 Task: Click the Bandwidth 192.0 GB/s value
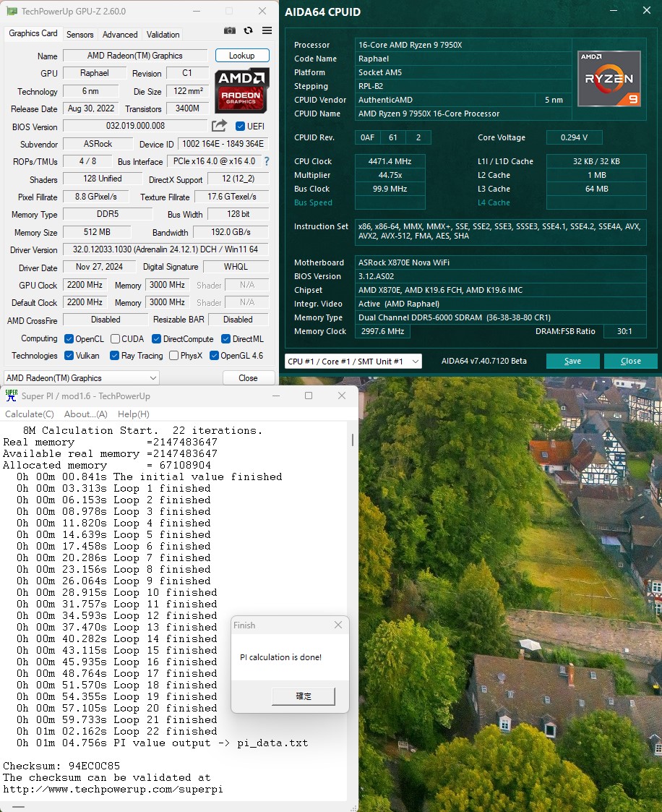[231, 232]
